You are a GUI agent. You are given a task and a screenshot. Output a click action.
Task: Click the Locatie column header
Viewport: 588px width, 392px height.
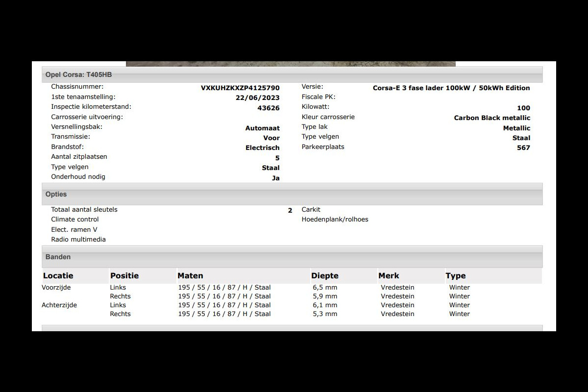pos(58,276)
